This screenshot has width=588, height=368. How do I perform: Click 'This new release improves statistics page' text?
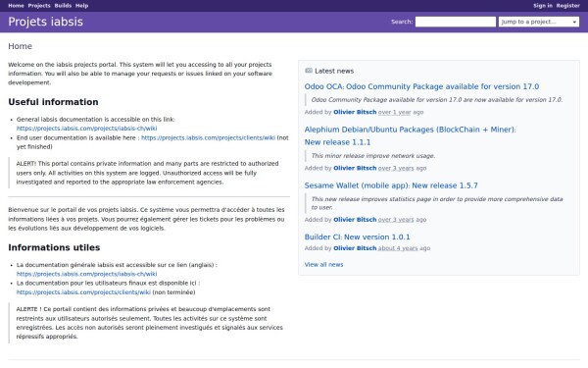click(x=437, y=203)
